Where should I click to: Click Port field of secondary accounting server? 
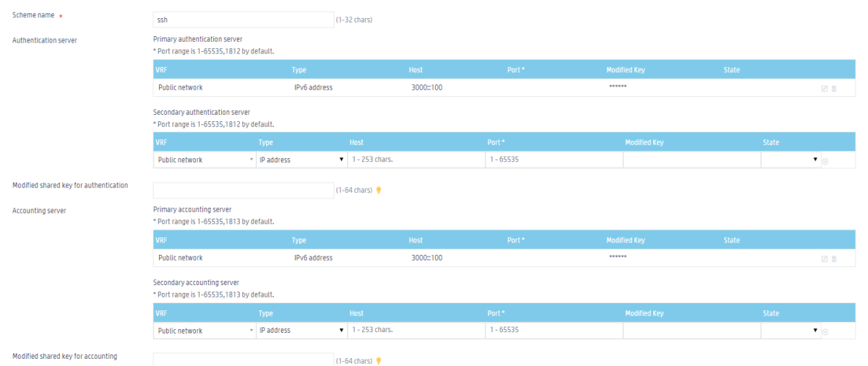(554, 331)
